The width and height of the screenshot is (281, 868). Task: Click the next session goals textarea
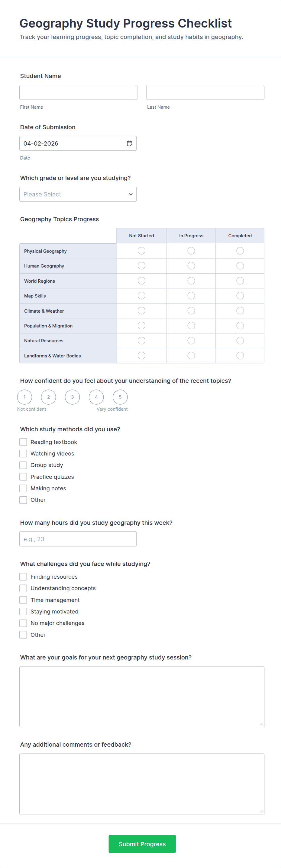tap(142, 696)
